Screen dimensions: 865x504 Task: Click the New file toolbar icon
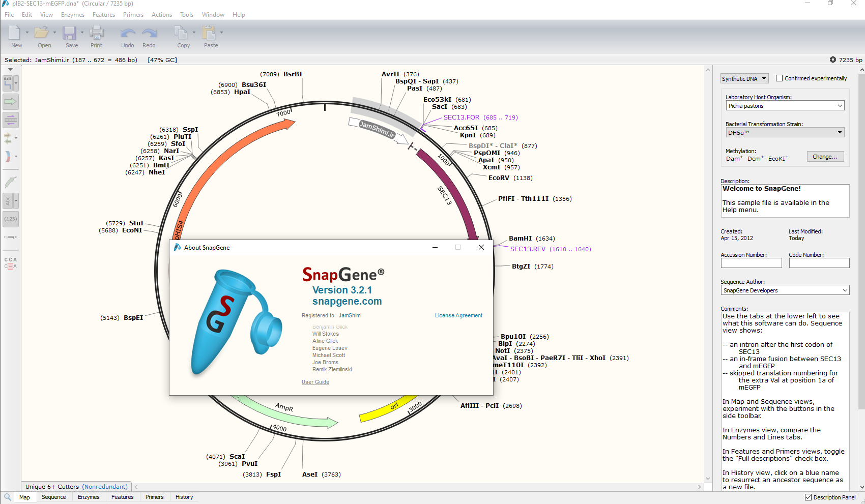pos(14,33)
